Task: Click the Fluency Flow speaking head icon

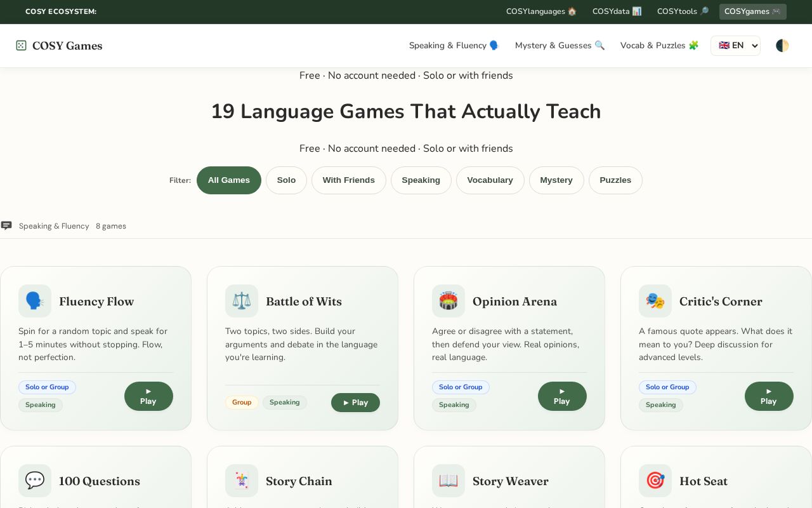Action: tap(35, 301)
